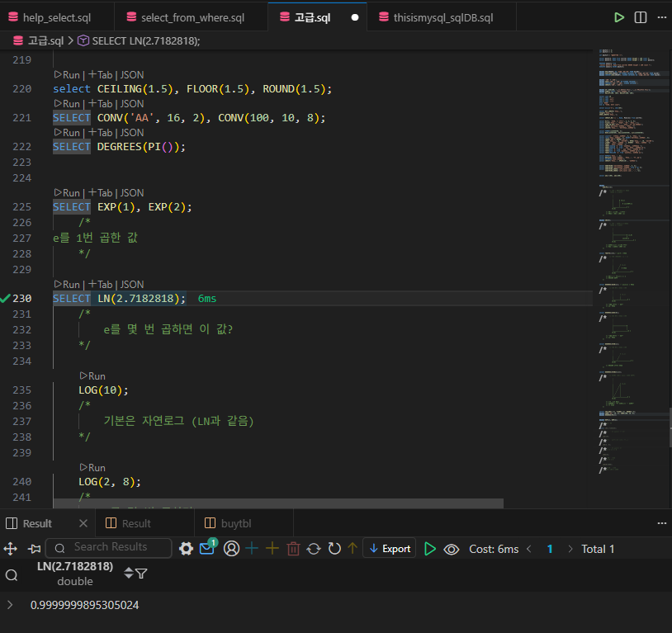The height and width of the screenshot is (633, 672).
Task: Click the vertical editor scrollbar thumb
Action: click(x=670, y=427)
